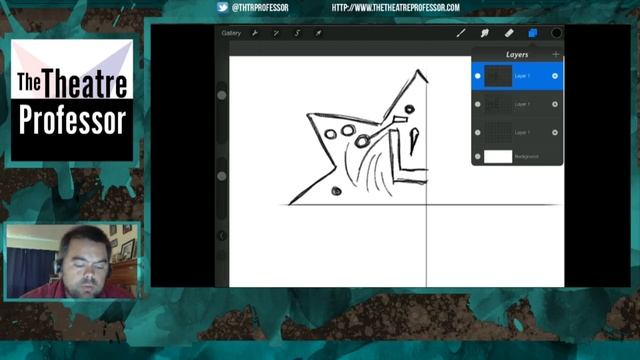Screen dimensions: 640x360
Task: Click the webcam video of the presenter
Action: (72, 261)
